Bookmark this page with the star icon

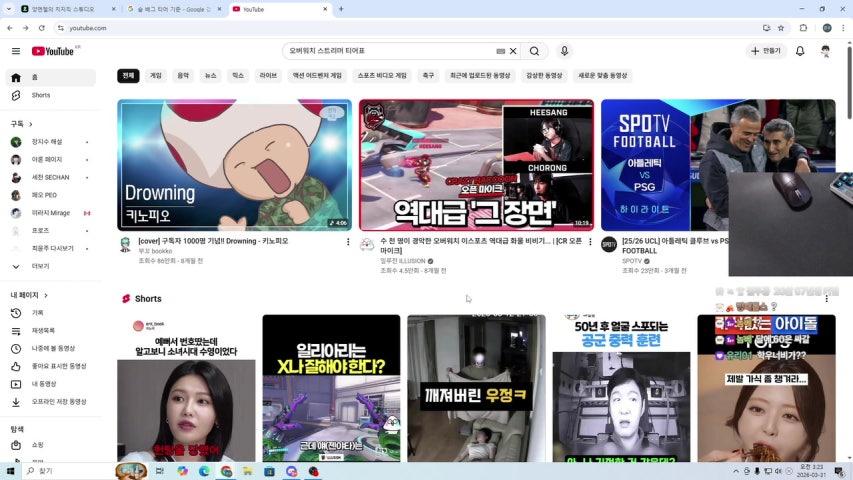point(781,28)
